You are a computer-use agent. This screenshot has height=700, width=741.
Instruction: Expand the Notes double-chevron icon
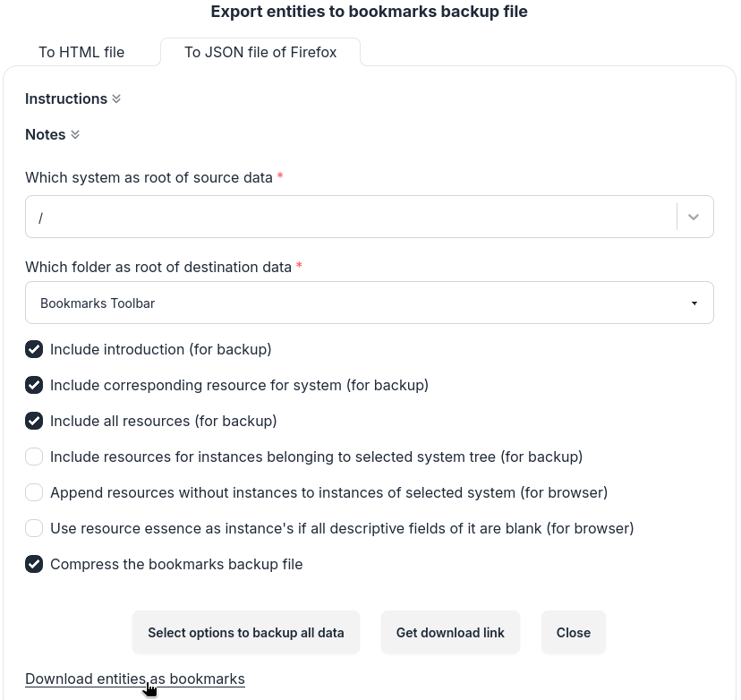(75, 135)
